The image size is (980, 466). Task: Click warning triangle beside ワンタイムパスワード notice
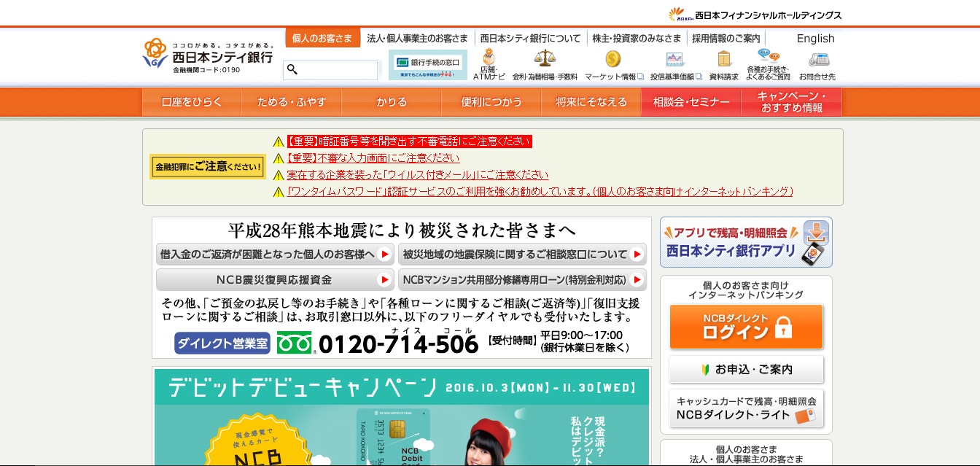279,192
